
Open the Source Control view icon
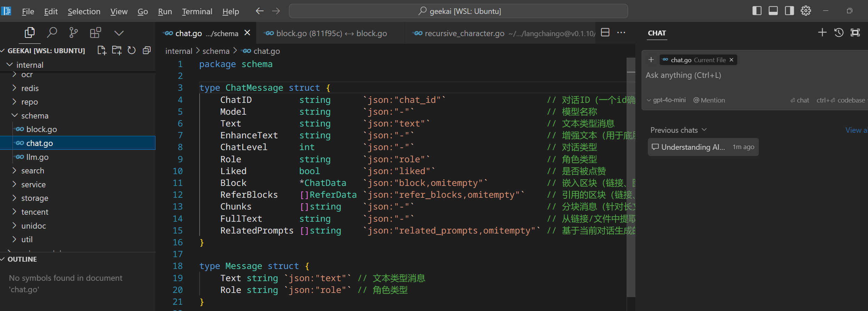coord(73,33)
